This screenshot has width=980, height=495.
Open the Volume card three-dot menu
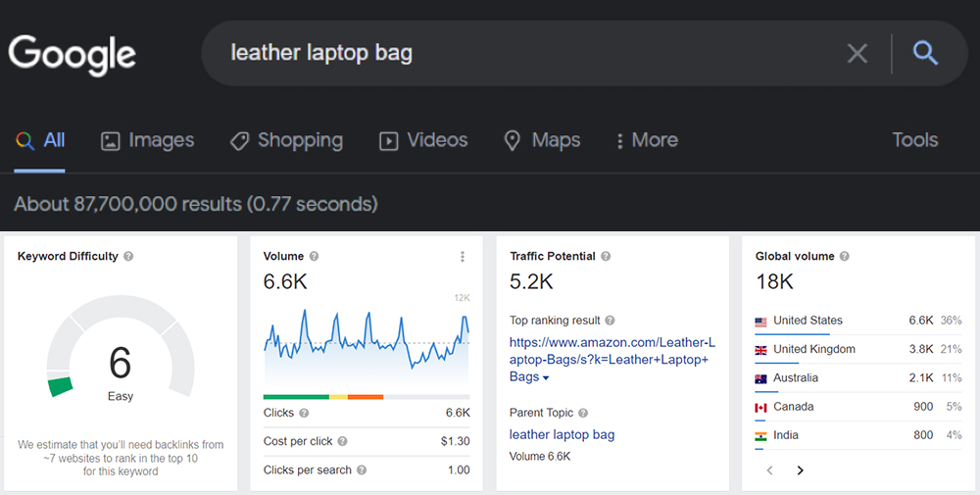[x=463, y=256]
